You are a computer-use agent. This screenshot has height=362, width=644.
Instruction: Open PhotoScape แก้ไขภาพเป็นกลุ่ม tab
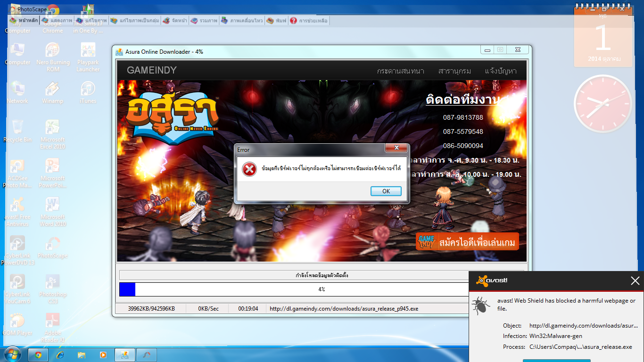tap(134, 21)
